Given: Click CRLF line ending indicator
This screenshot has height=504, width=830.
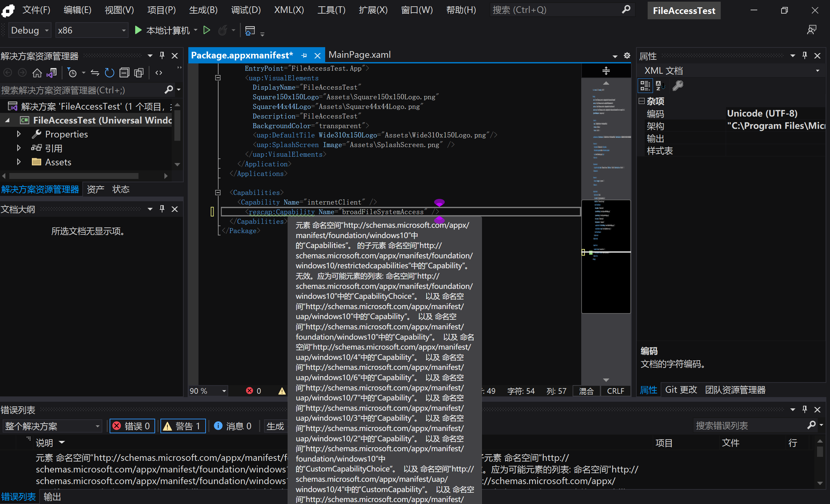Looking at the screenshot, I should pyautogui.click(x=615, y=391).
